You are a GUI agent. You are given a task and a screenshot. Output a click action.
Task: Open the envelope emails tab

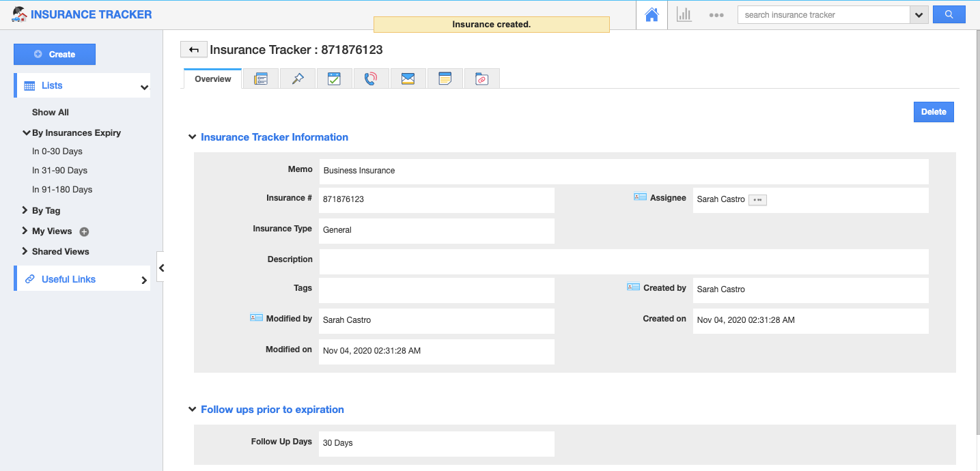[x=408, y=79]
